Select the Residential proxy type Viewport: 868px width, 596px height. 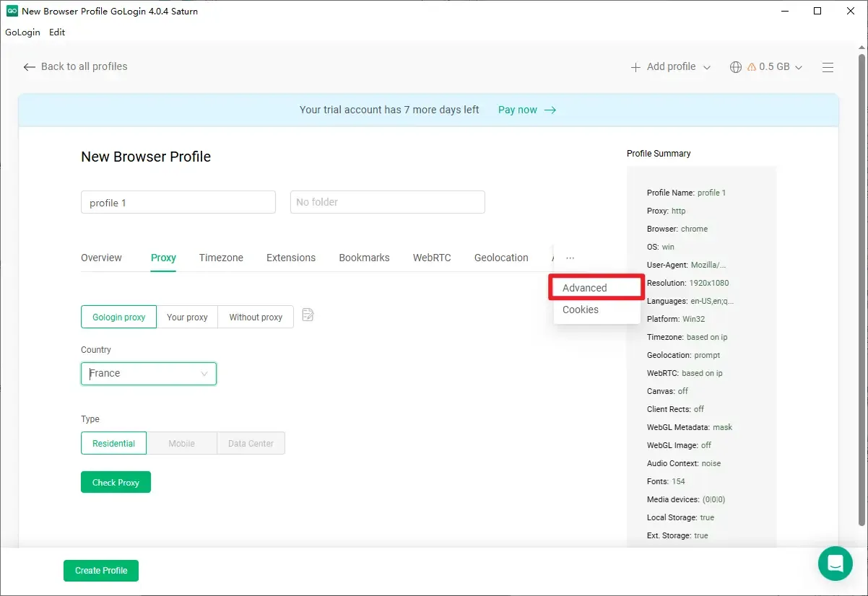[x=113, y=442]
